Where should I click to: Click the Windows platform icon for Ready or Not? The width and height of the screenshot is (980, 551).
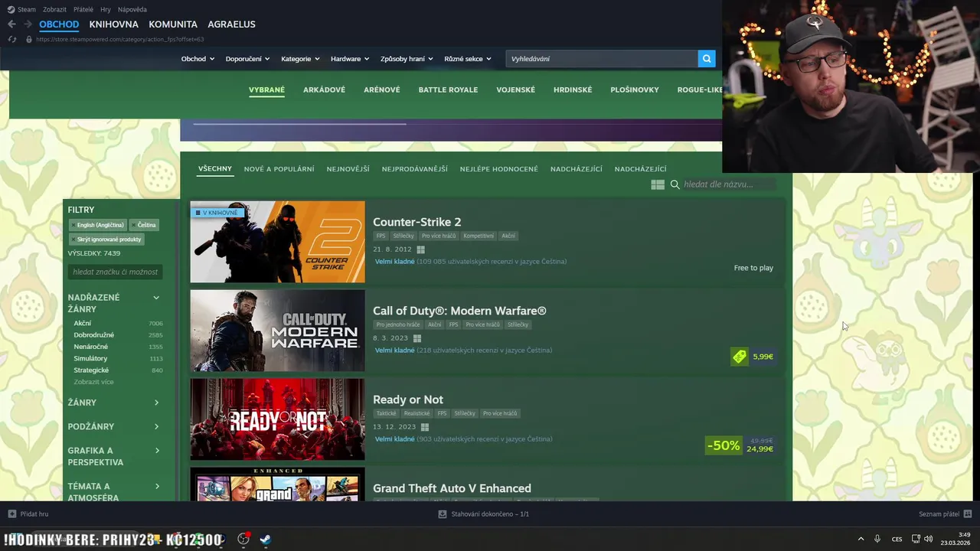pyautogui.click(x=425, y=427)
